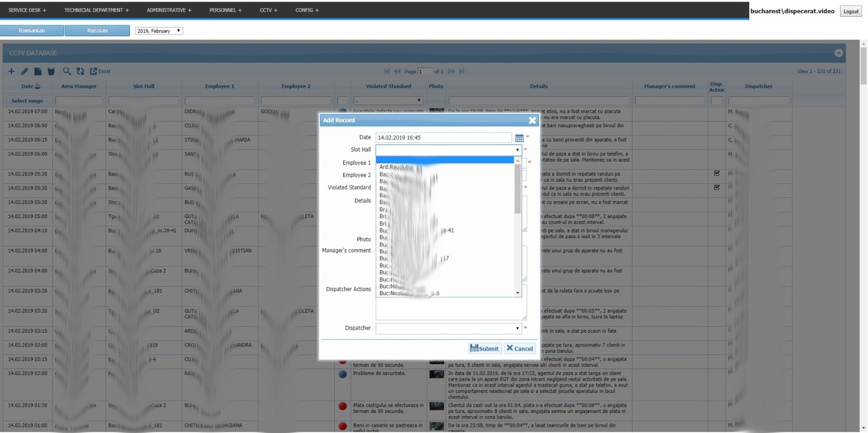This screenshot has width=868, height=433.
Task: Open the Technical Department menu
Action: (96, 10)
